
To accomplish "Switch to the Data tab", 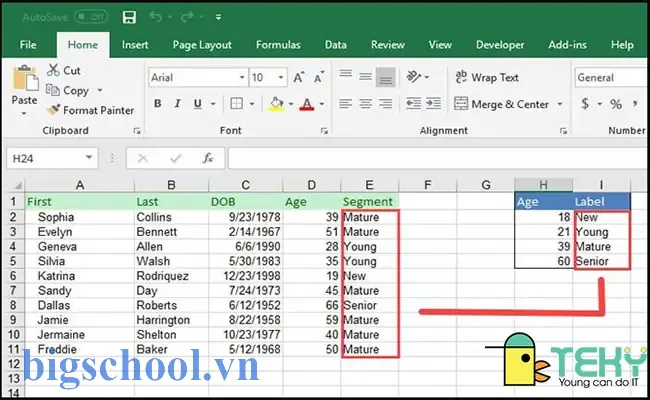I will [335, 45].
